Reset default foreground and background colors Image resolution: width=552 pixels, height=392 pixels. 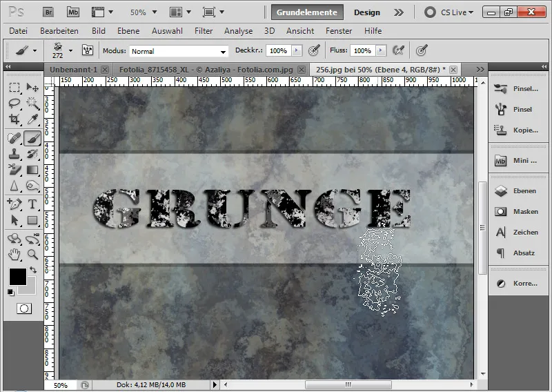click(x=10, y=293)
